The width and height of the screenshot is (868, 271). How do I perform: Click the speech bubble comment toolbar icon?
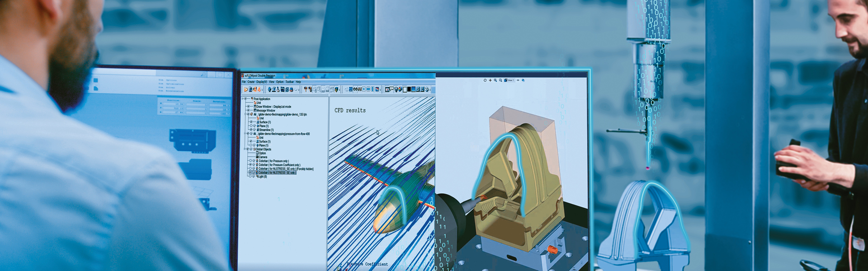click(x=392, y=89)
